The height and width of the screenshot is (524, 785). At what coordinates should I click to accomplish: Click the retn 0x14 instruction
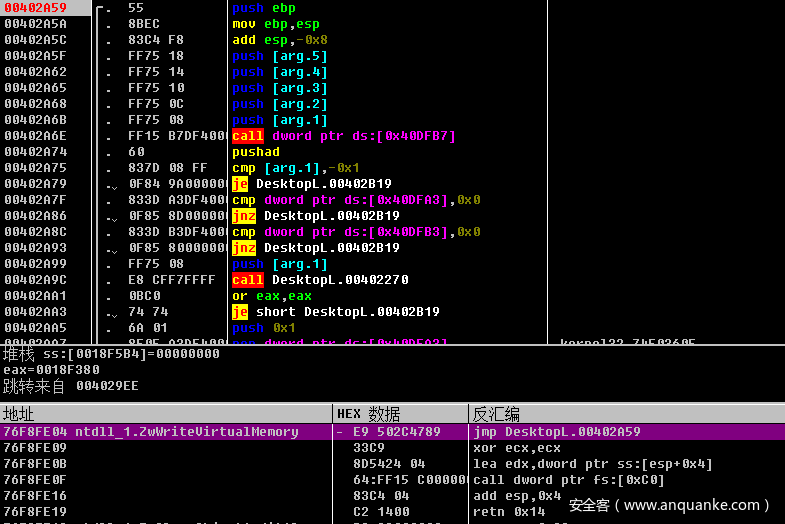click(501, 511)
